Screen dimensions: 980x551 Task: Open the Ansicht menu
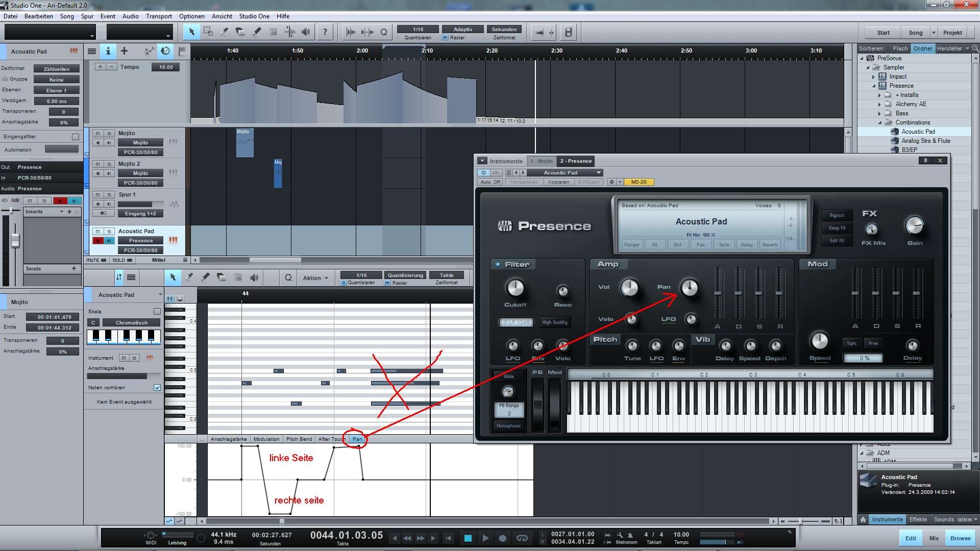click(x=222, y=16)
